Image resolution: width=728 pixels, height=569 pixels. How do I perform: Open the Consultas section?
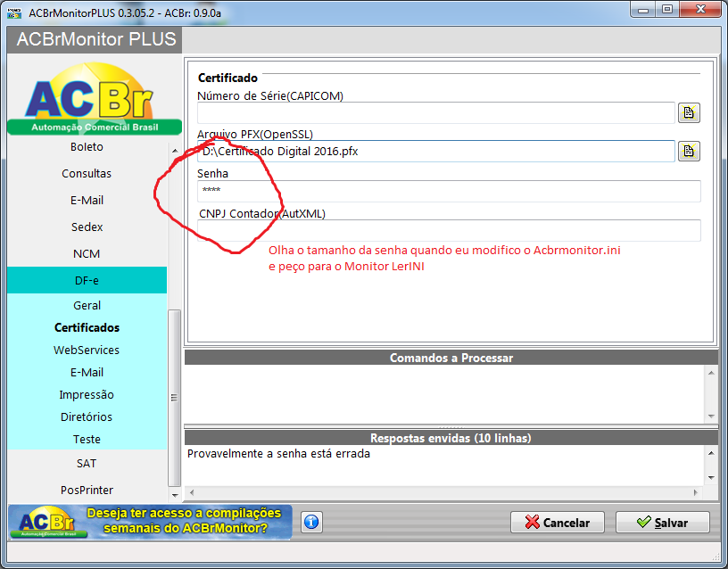87,174
